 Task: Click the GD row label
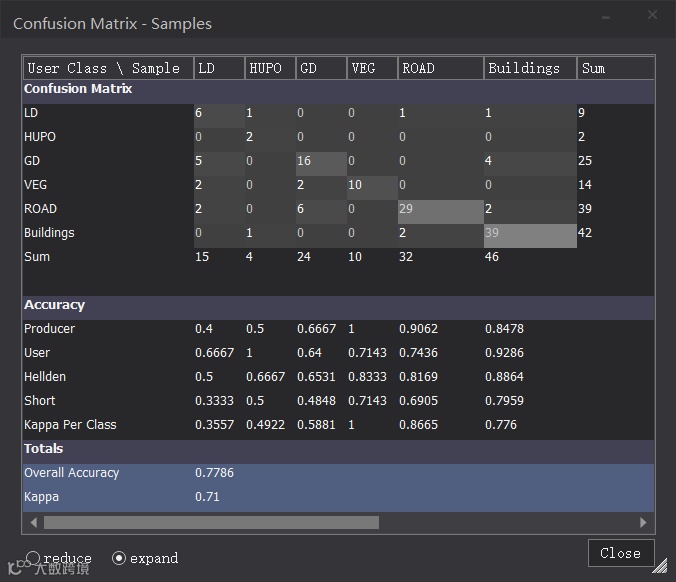pyautogui.click(x=32, y=161)
